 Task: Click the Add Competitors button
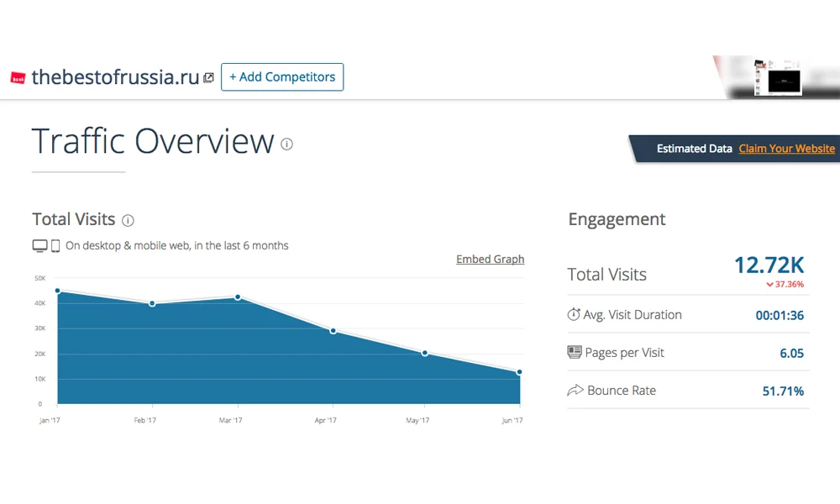tap(282, 77)
